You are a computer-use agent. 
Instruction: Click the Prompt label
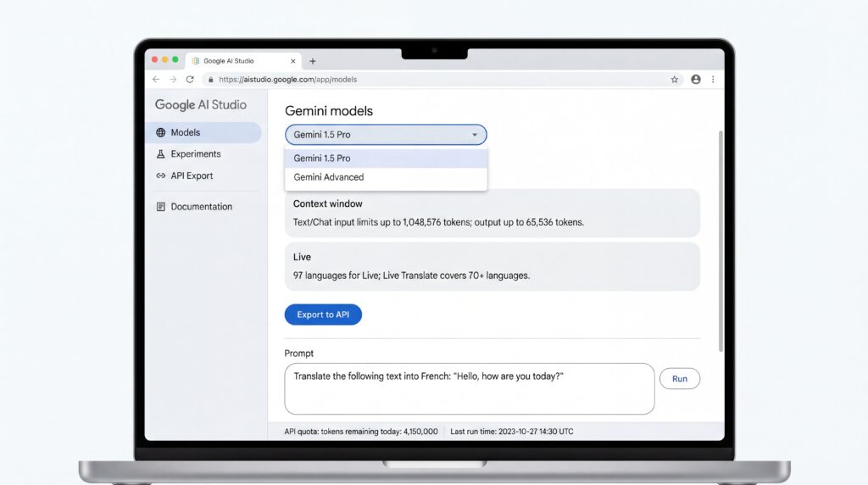tap(299, 354)
